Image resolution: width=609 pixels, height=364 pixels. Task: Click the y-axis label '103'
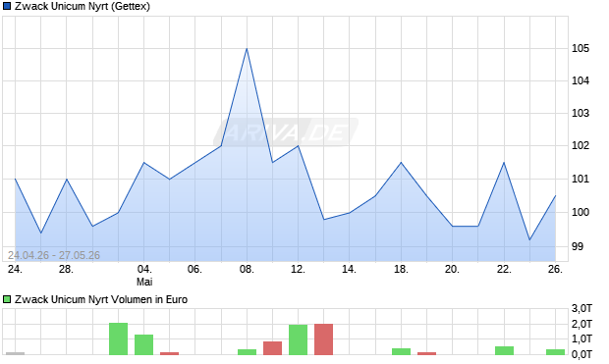click(581, 113)
